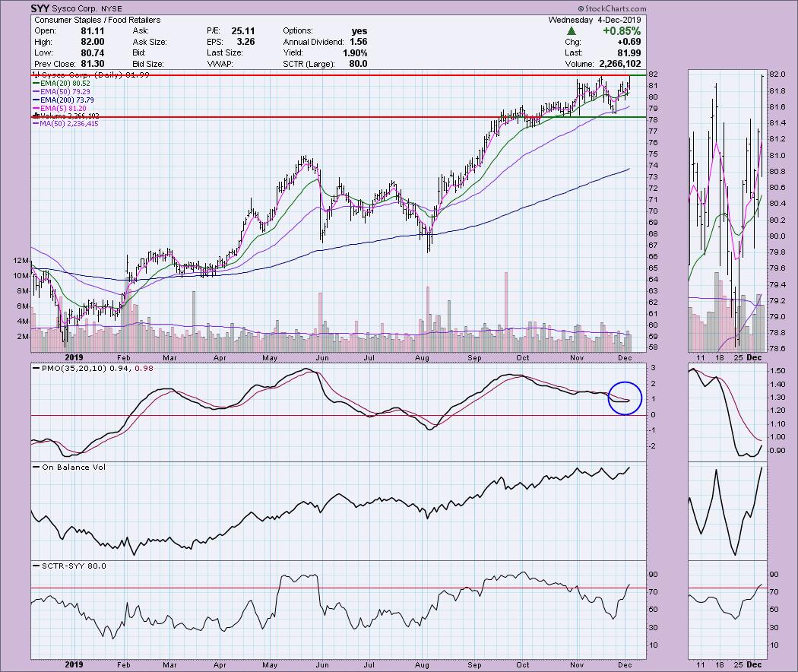This screenshot has height=672, width=798.
Task: Click the EMA(5) 81.20 legend entry
Action: 59,109
